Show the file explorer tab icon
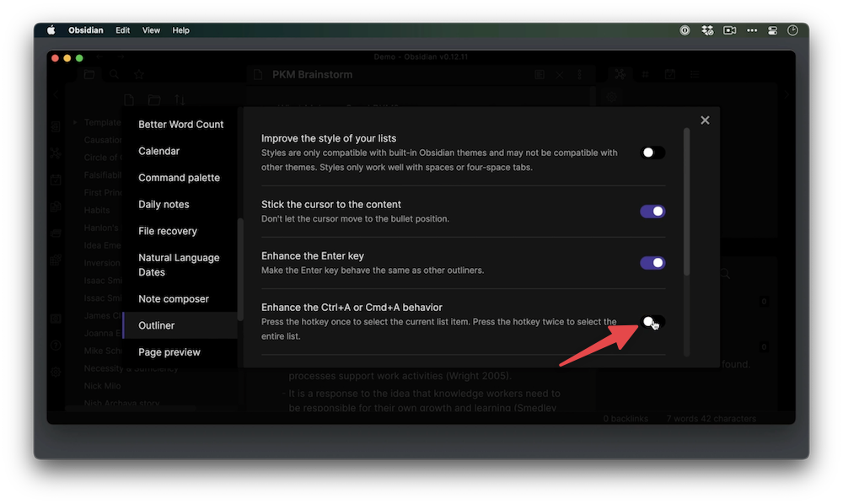 (x=89, y=75)
